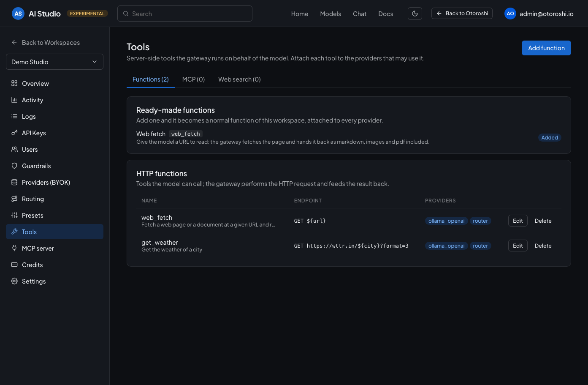The height and width of the screenshot is (385, 588).
Task: Click the Logs list icon
Action: coord(14,116)
